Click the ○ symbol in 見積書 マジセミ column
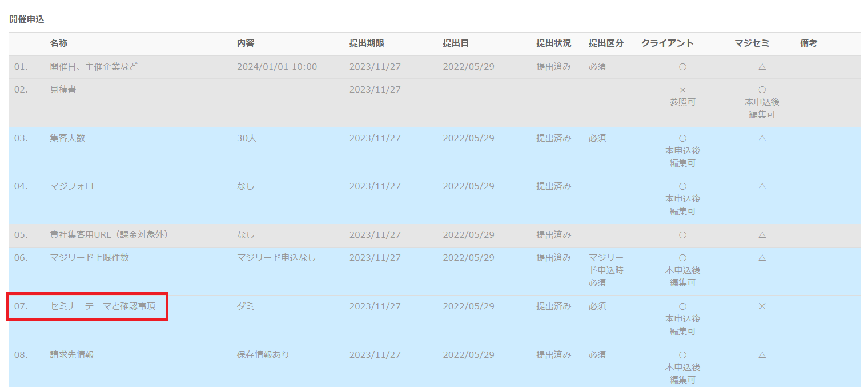This screenshot has width=868, height=387. 762,90
